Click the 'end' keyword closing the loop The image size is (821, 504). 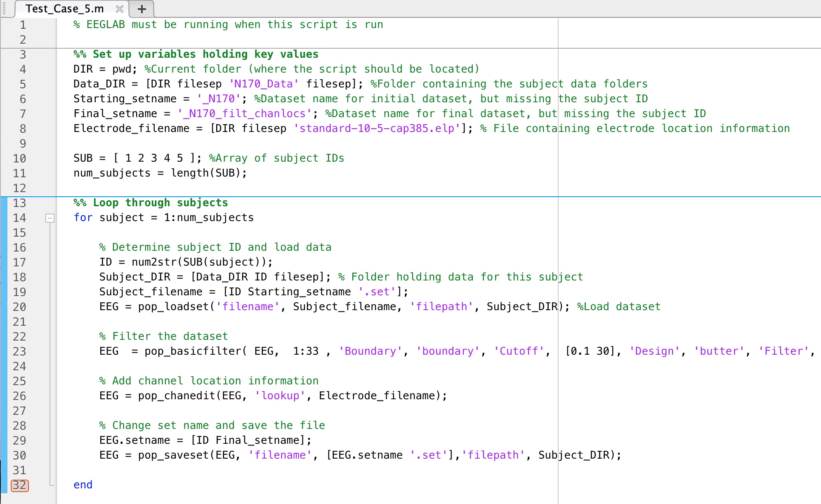tap(83, 485)
